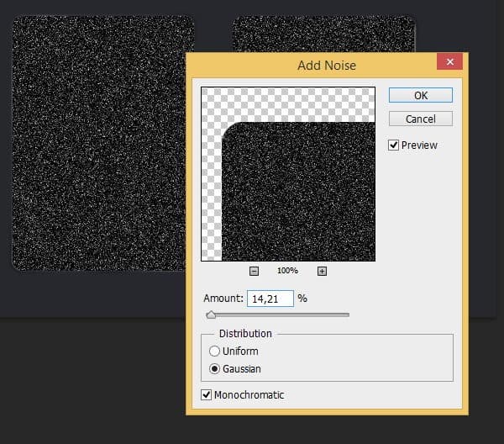The height and width of the screenshot is (444, 504).
Task: Click the Distribution group heading
Action: 245,333
